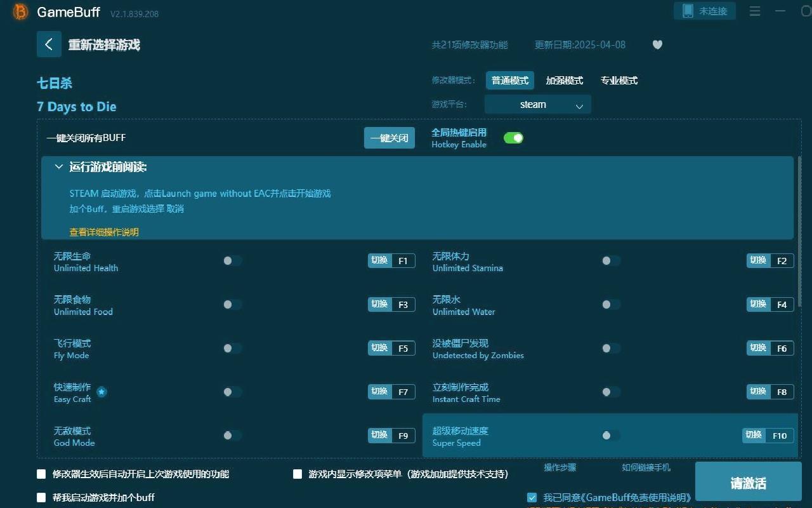
Task: Uncheck the GameBuff免责使用说明 agreement checkbox
Action: (x=532, y=497)
